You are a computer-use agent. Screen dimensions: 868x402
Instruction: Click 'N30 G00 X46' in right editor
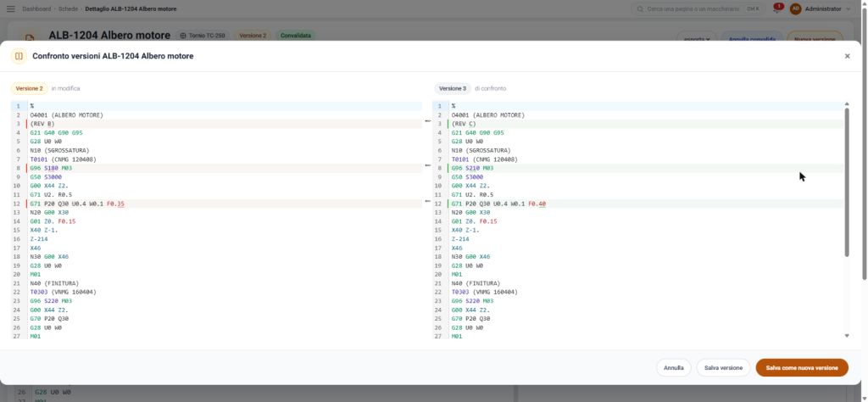coord(470,257)
